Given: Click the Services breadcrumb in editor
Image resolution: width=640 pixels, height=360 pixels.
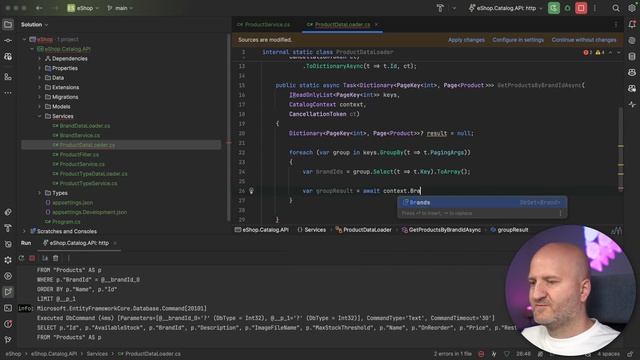Looking at the screenshot, I should tap(312, 230).
